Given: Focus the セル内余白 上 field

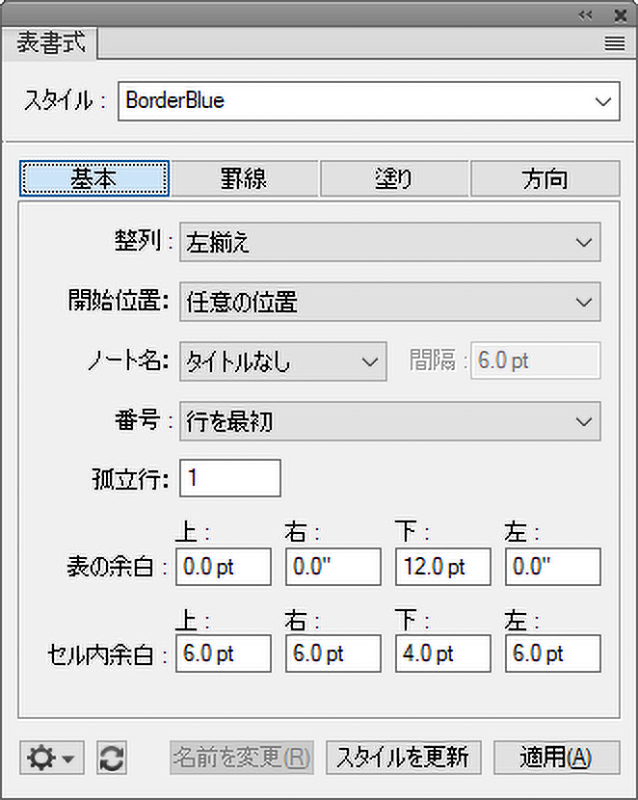Looking at the screenshot, I should 223,654.
